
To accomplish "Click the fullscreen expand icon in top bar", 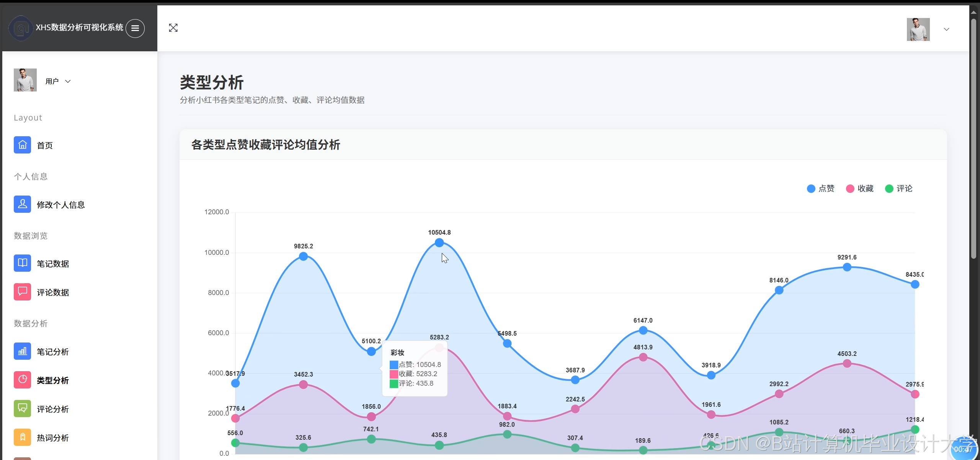I will click(x=173, y=28).
